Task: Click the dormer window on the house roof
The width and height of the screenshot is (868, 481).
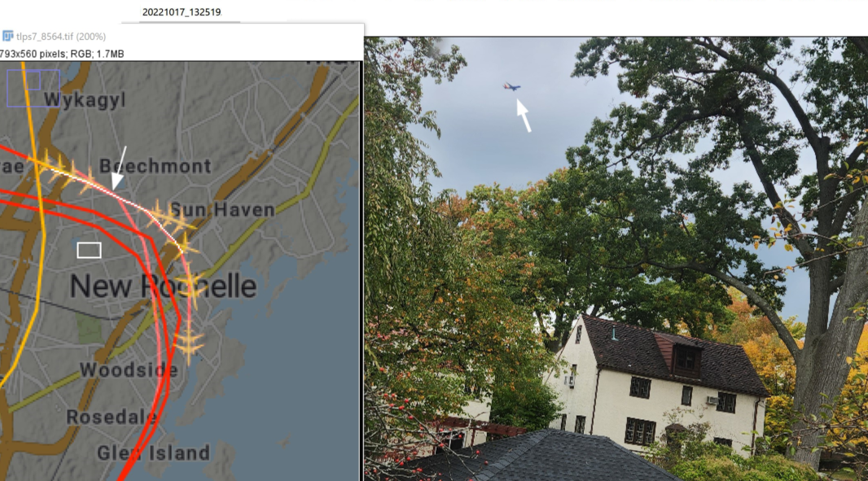Action: 686,359
